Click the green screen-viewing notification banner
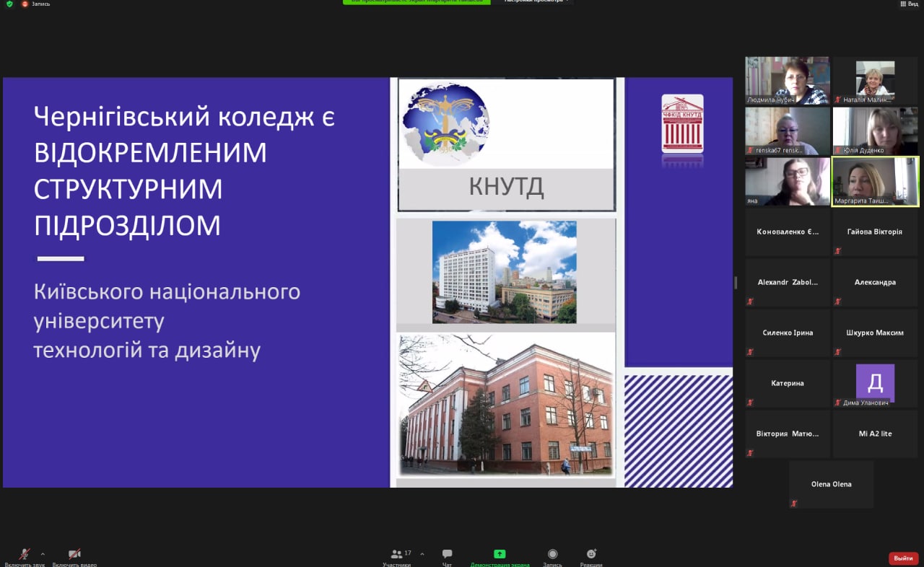Screen dimensions: 924x567 417,1
